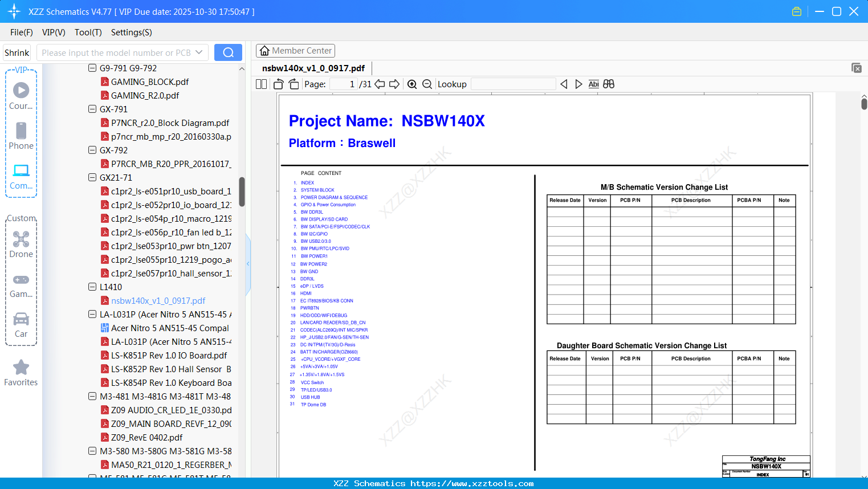Open GAMING_R2.0.pdf in the tree
Viewport: 868px width, 489px height.
click(x=145, y=95)
